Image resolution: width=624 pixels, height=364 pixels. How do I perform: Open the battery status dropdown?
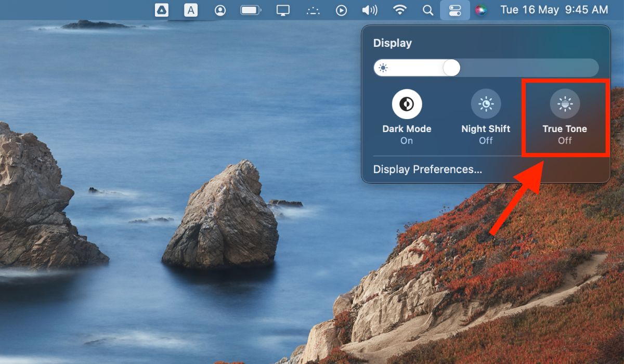click(251, 10)
